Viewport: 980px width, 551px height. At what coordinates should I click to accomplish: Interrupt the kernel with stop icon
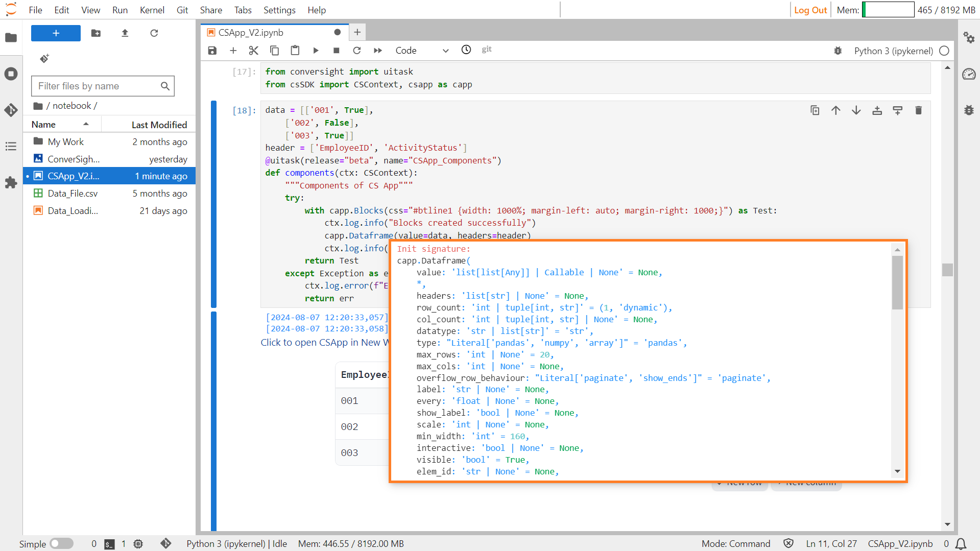tap(337, 50)
